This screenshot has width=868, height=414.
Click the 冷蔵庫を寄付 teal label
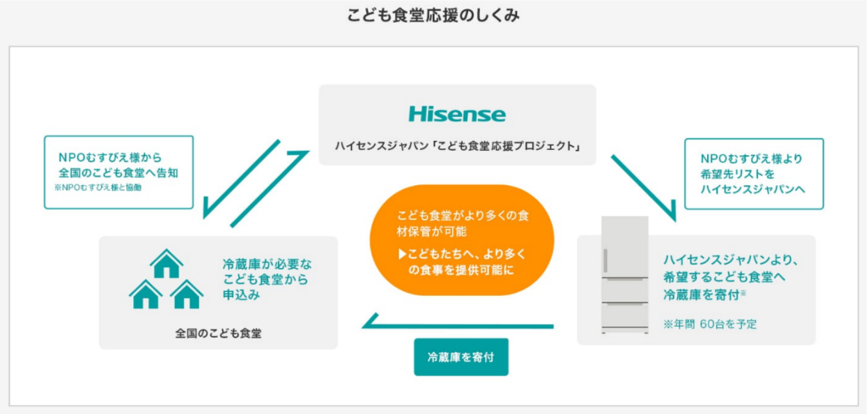click(460, 357)
